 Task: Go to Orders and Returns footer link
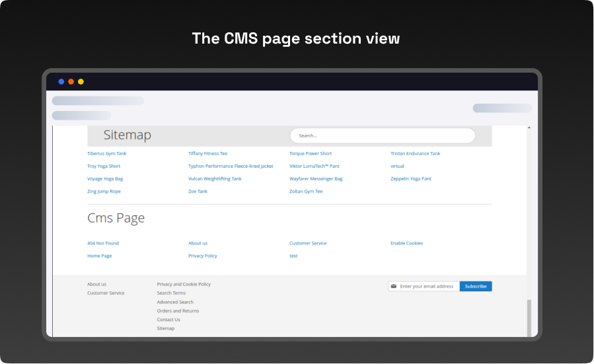[178, 310]
